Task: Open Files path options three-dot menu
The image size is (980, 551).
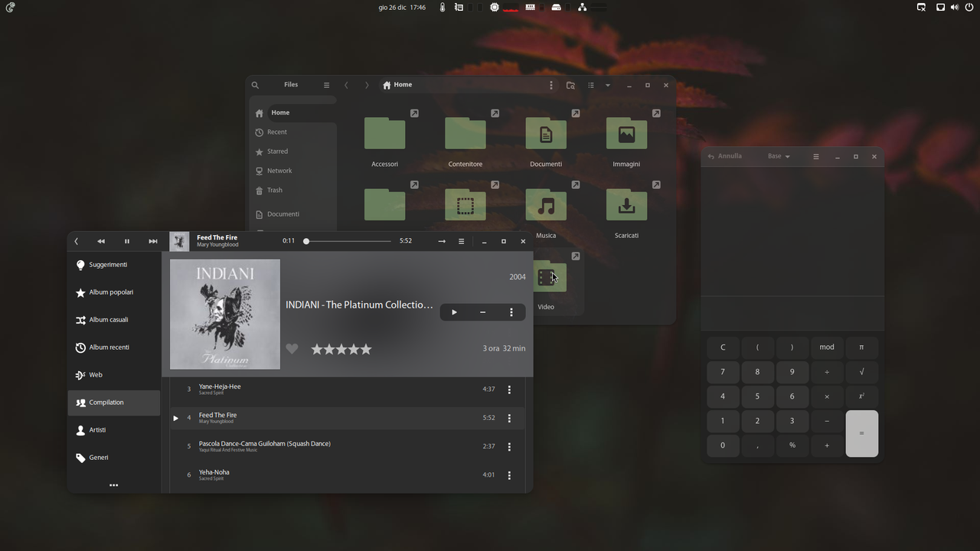Action: coord(551,85)
